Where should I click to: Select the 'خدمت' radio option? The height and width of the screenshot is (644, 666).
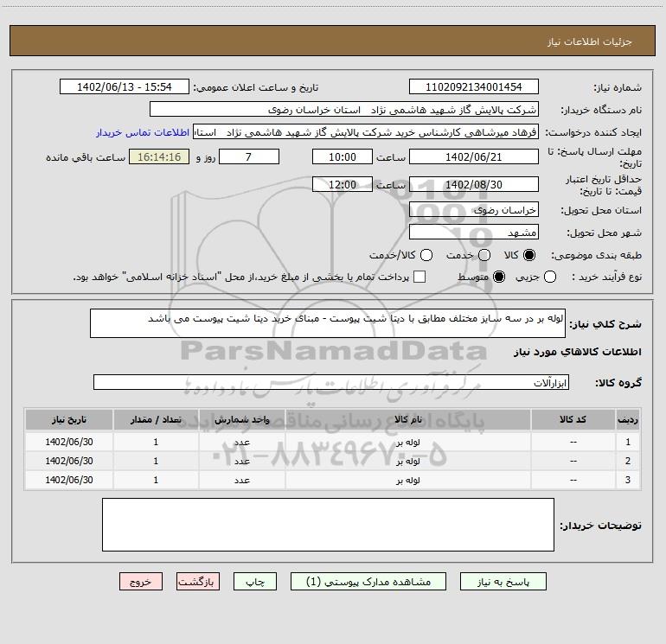tap(484, 256)
